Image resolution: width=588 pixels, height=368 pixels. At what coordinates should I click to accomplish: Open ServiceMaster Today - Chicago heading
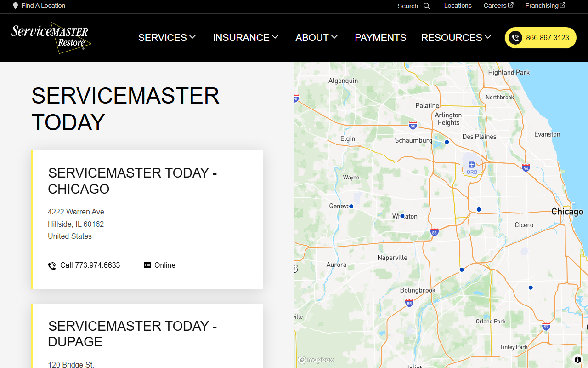pyautogui.click(x=132, y=181)
